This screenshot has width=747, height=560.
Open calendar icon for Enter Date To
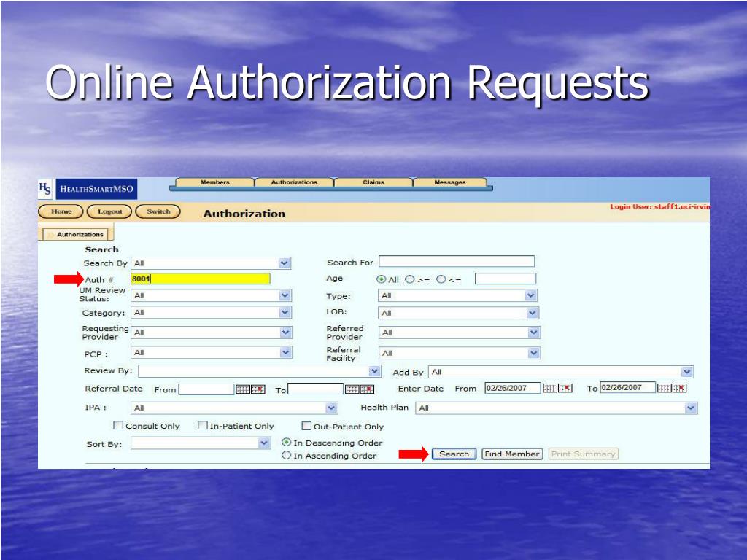click(665, 388)
